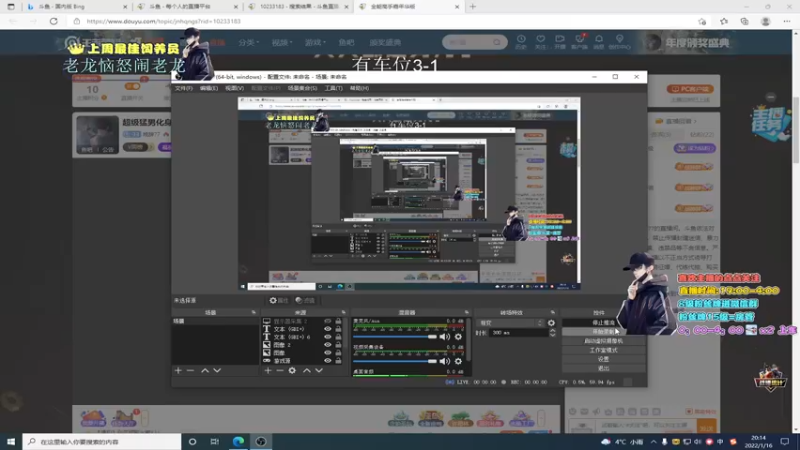Screen dimensions: 800x450
Task: Open a new browser tab
Action: pyautogui.click(x=472, y=7)
